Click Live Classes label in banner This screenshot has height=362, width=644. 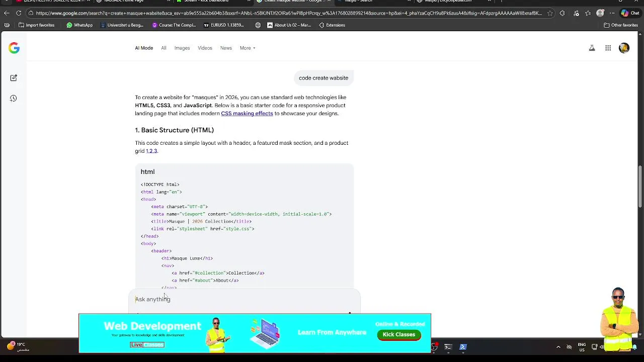click(147, 345)
